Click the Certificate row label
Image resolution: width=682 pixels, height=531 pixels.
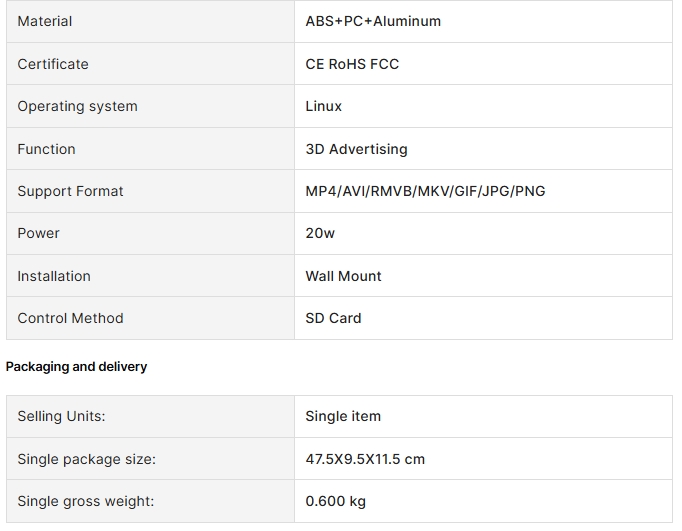53,64
